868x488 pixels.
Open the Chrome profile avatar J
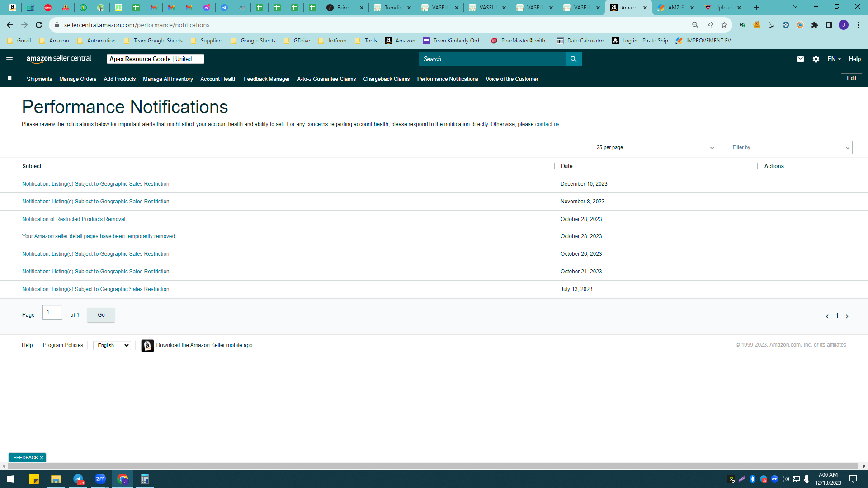click(x=844, y=25)
